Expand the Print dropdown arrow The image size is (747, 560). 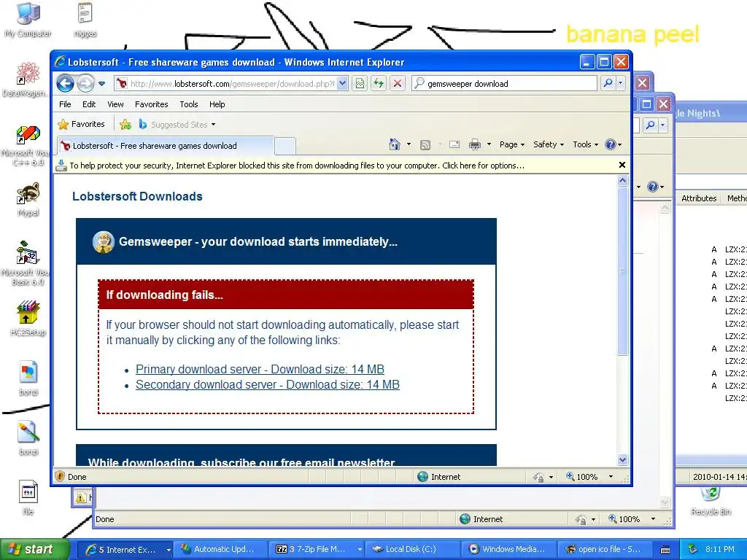[x=489, y=144]
